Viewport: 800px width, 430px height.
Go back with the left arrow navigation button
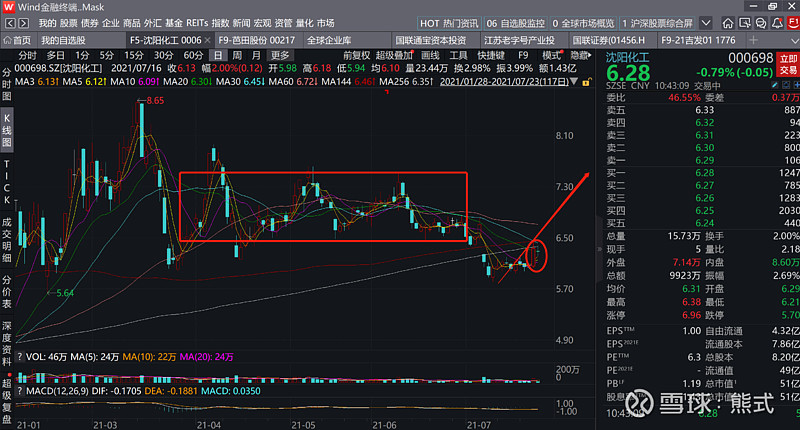pyautogui.click(x=10, y=23)
